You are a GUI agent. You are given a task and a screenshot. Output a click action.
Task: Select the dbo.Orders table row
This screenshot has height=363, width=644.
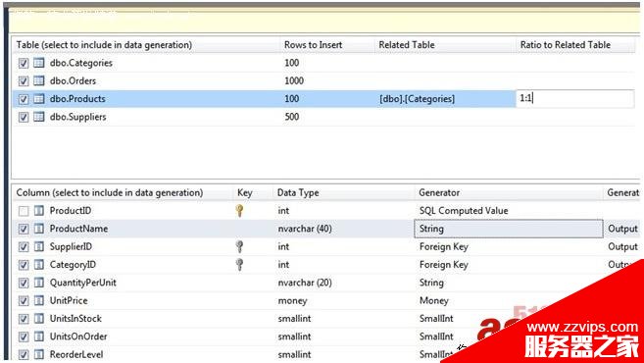324,81
